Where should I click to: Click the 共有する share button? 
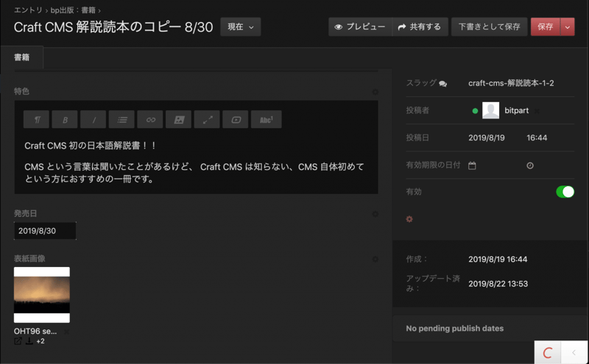419,26
